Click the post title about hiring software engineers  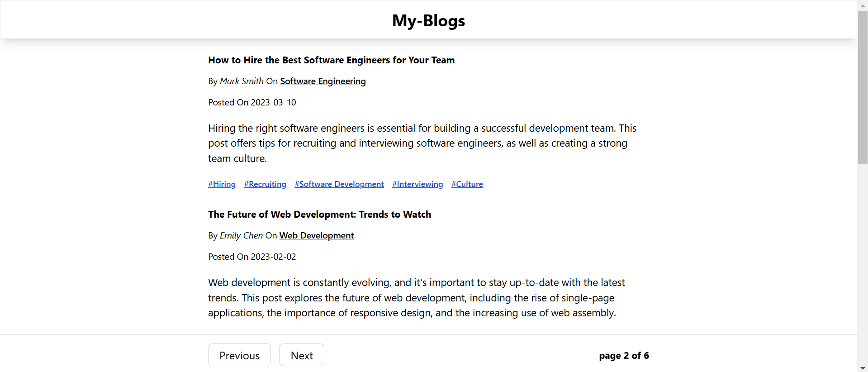pyautogui.click(x=332, y=60)
